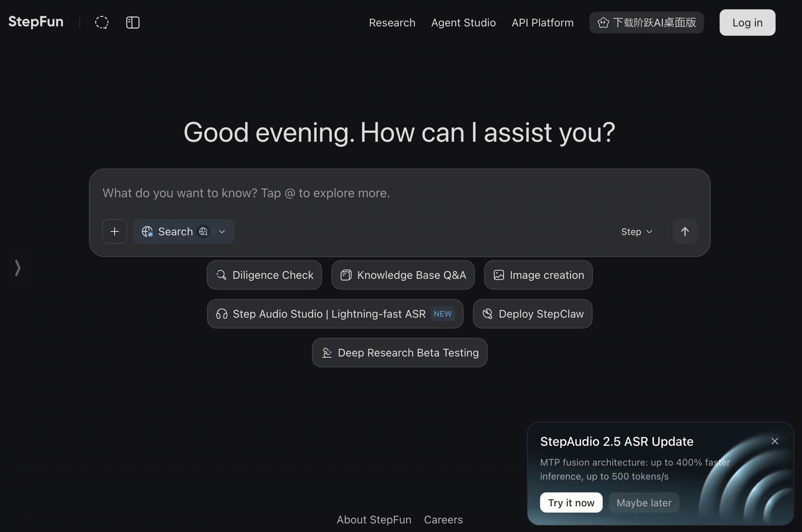Open the Step model dropdown
This screenshot has width=802, height=532.
pos(636,232)
